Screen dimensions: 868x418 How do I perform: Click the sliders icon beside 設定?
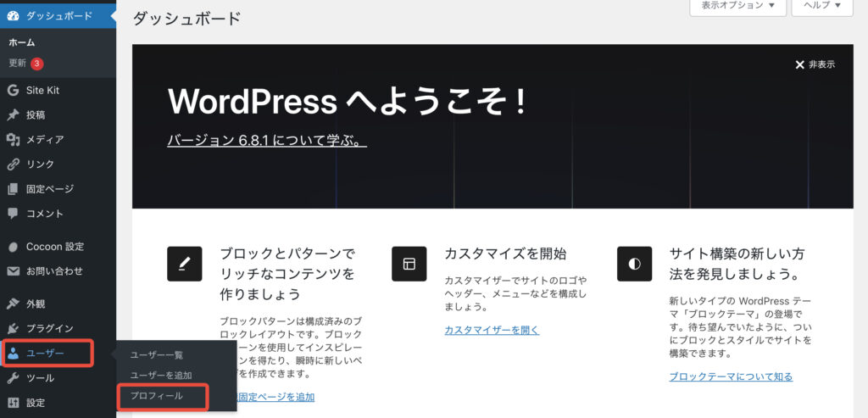[13, 403]
